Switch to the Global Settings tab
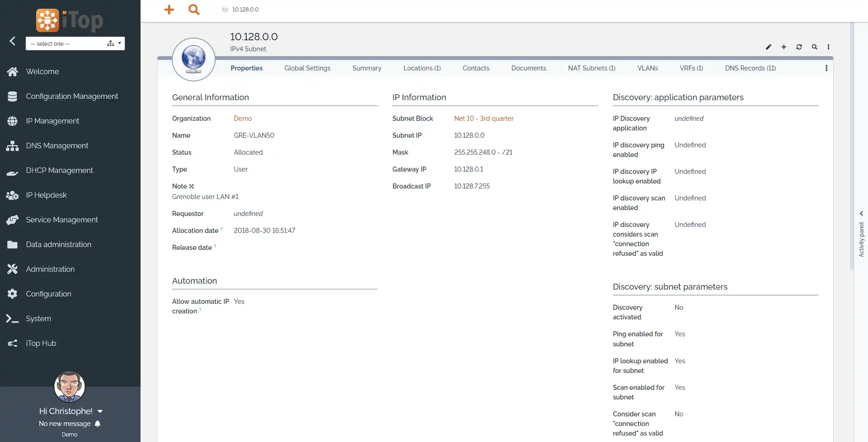Screen dimensions: 868x442 click(x=307, y=68)
